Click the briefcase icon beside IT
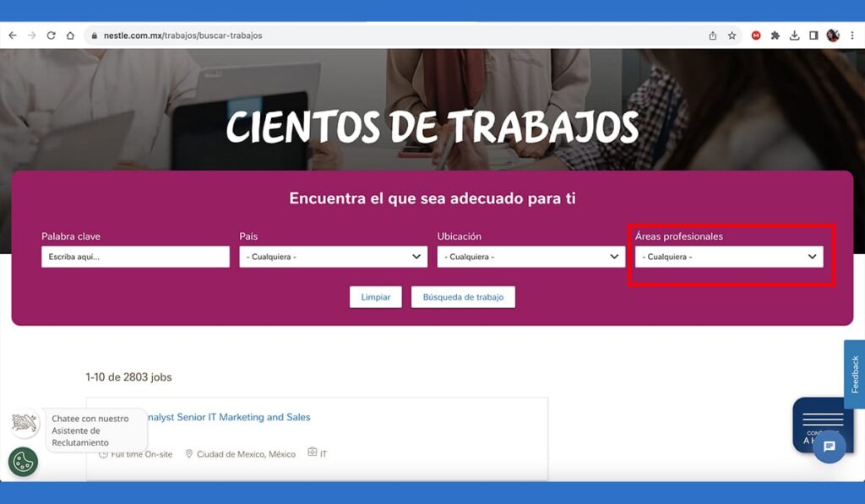This screenshot has height=504, width=865. [x=313, y=452]
